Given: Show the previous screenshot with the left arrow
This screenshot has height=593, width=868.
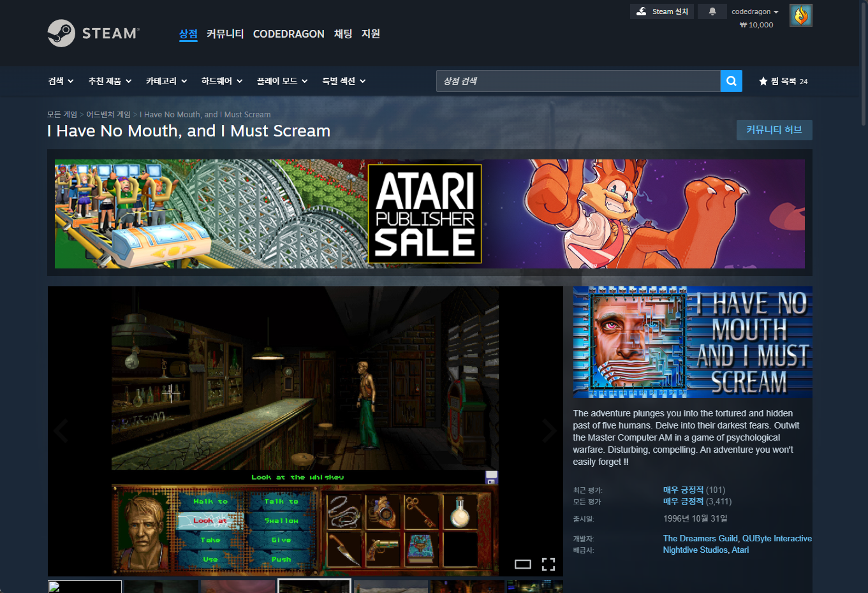Looking at the screenshot, I should 61,431.
